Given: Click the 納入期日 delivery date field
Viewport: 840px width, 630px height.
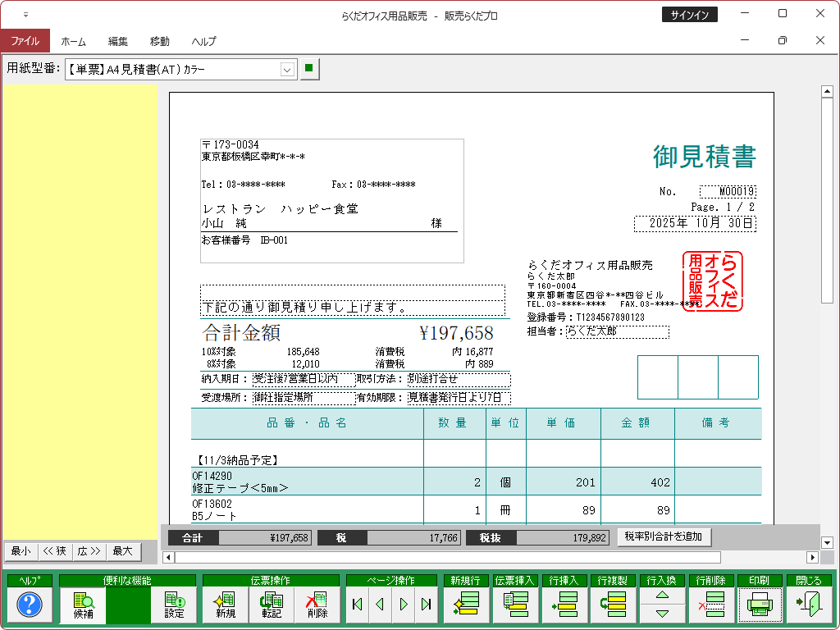Looking at the screenshot, I should click(x=303, y=379).
